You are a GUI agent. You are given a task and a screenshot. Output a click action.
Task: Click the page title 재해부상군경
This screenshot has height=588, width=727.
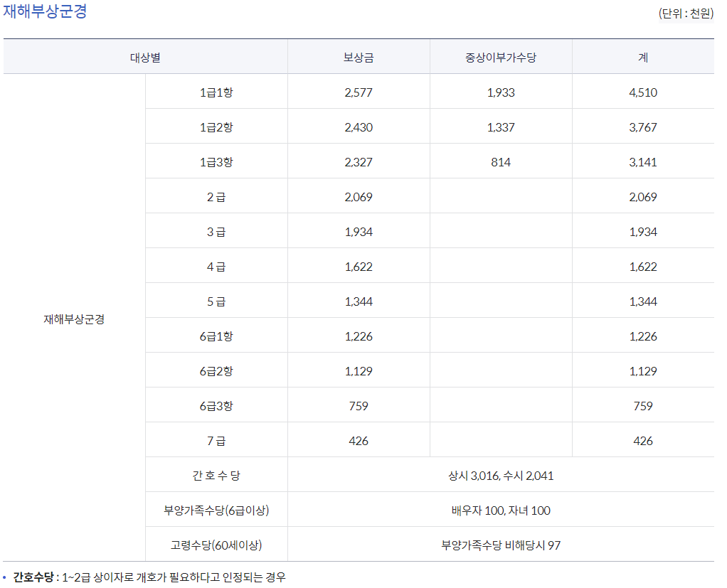pos(44,12)
